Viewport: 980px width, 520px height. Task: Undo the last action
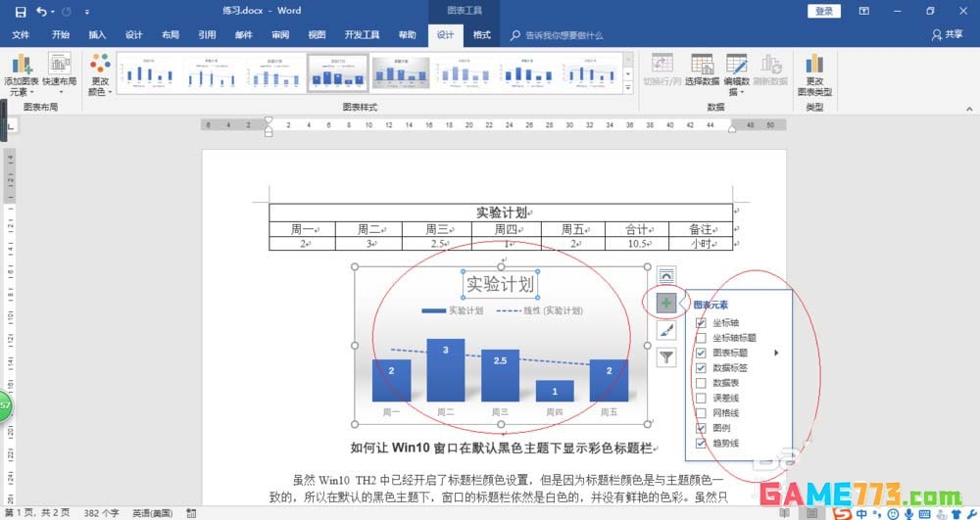tap(41, 11)
